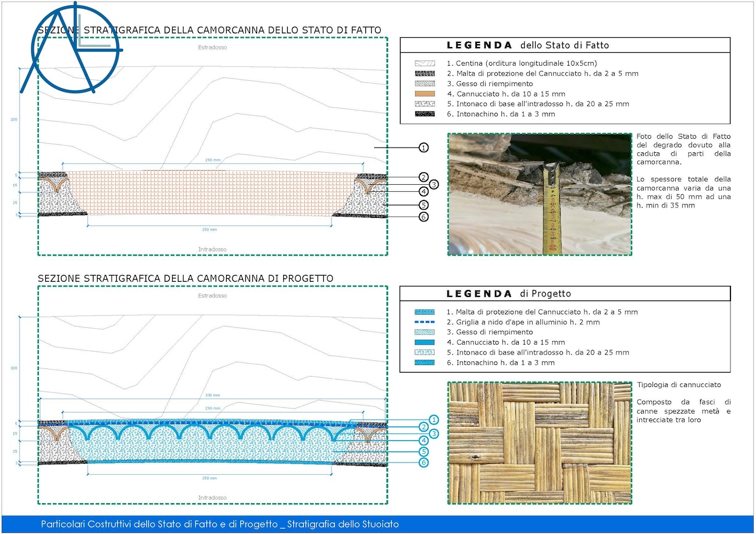Click the blue Malta di protezione swatch in Progetto legend
The image size is (756, 534).
(x=425, y=312)
